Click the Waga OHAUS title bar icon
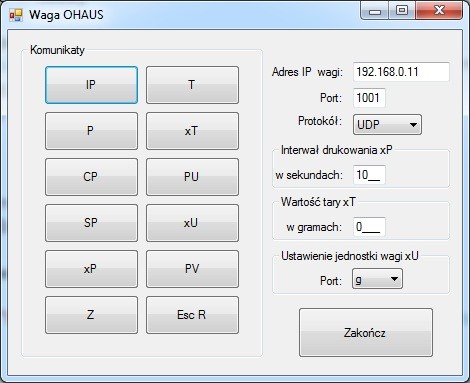The height and width of the screenshot is (383, 470). (x=16, y=15)
